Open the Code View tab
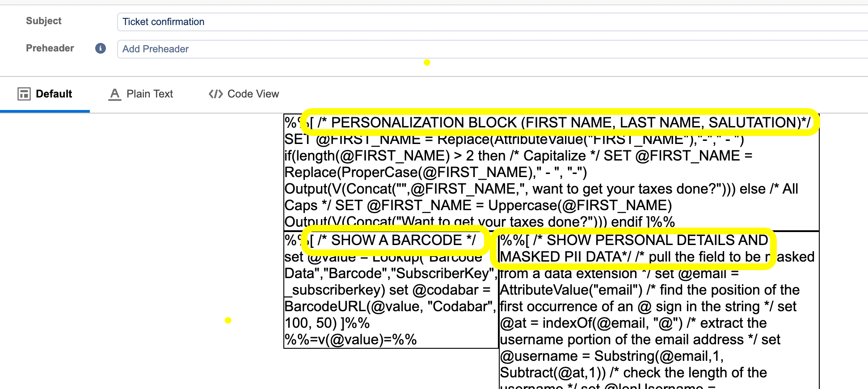Screen dimensions: 868x389 pos(244,94)
